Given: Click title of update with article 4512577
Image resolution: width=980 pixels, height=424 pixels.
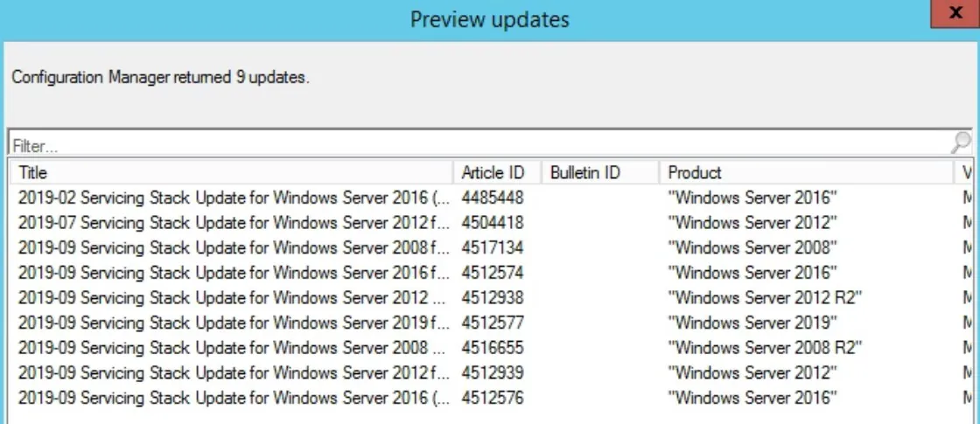Looking at the screenshot, I should coord(234,323).
